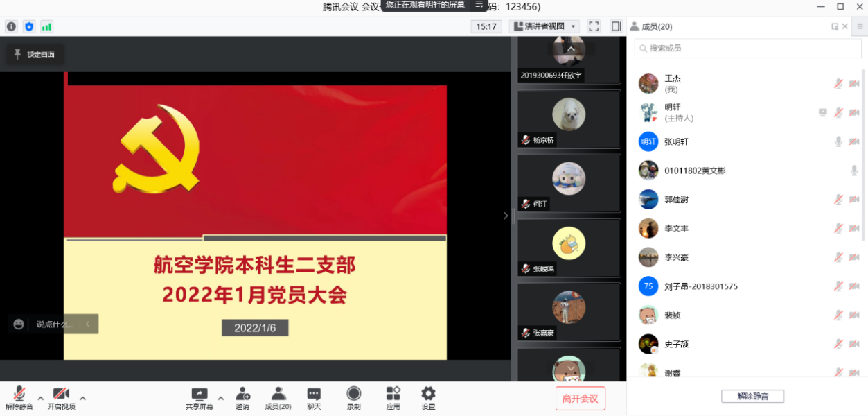Click the Leave Meeting button
The height and width of the screenshot is (416, 868).
[x=580, y=399]
